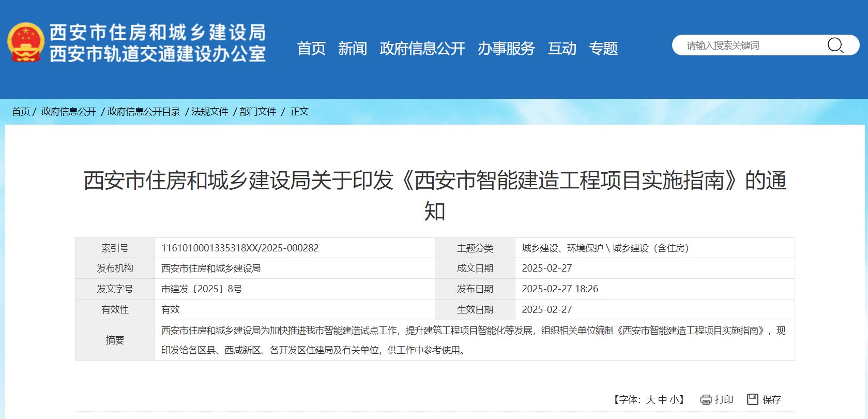This screenshot has width=868, height=419.
Task: Click the 有效 validity value
Action: tap(171, 310)
